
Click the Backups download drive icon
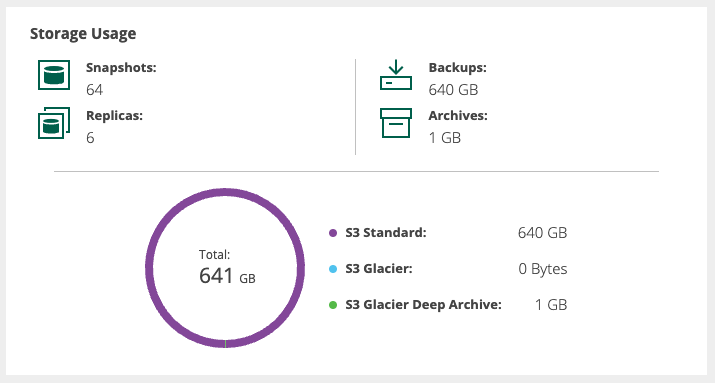(x=396, y=75)
